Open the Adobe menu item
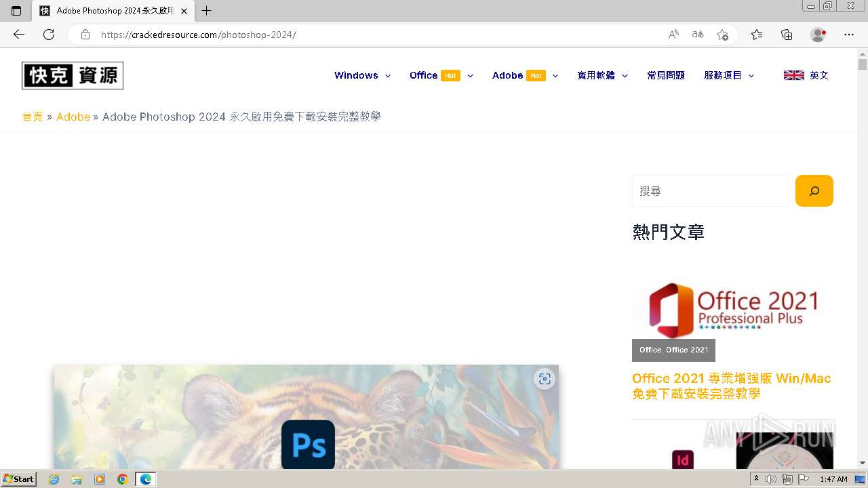The image size is (868, 488). coord(507,75)
